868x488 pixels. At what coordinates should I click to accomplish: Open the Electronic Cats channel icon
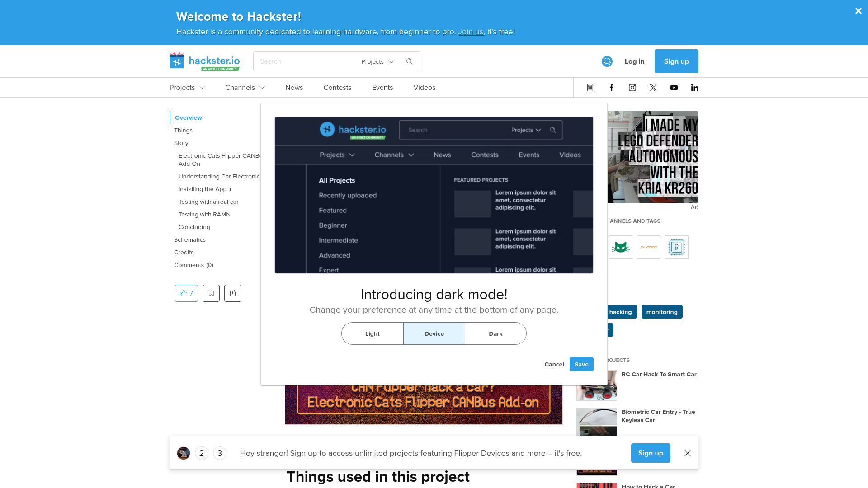coord(621,247)
